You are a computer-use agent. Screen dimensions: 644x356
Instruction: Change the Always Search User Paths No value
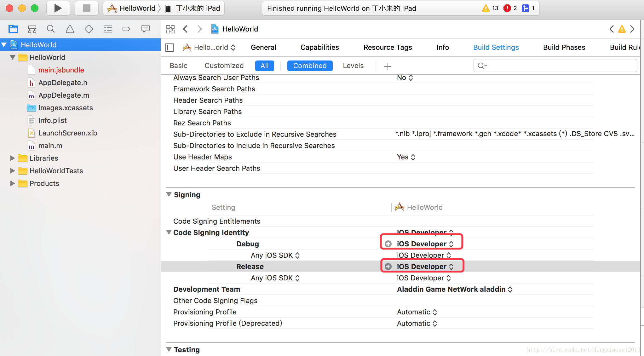tap(405, 78)
